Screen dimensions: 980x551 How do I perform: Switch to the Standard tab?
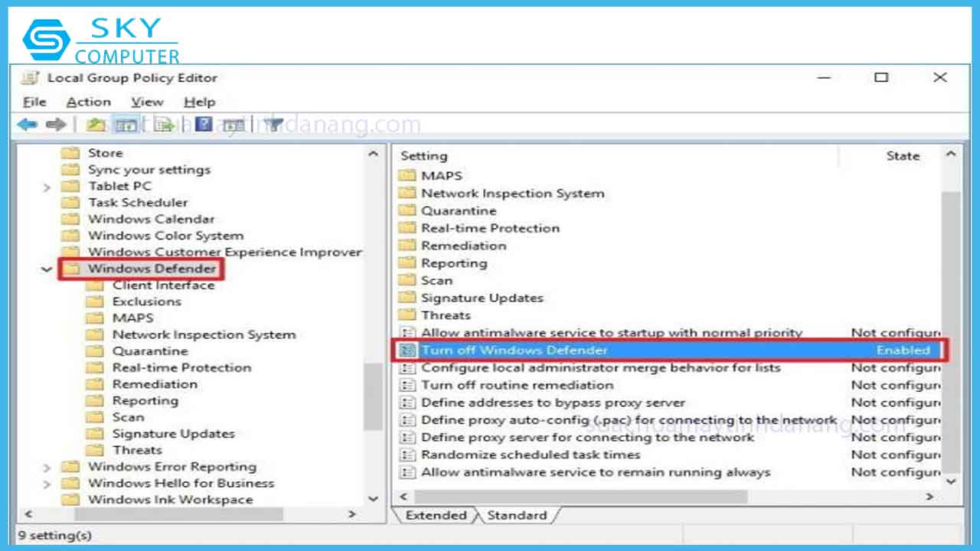coord(518,515)
